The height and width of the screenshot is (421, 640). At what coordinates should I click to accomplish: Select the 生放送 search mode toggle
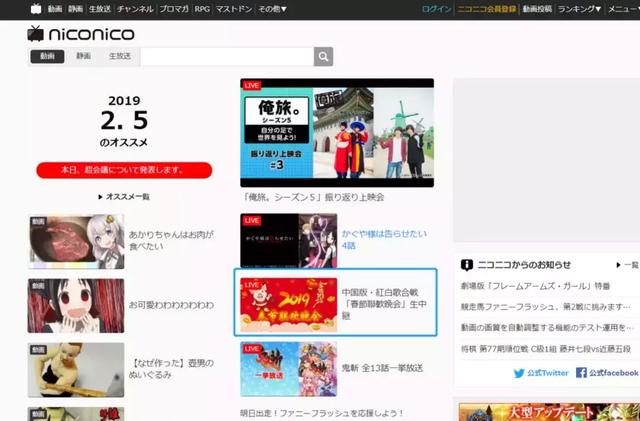pos(120,56)
